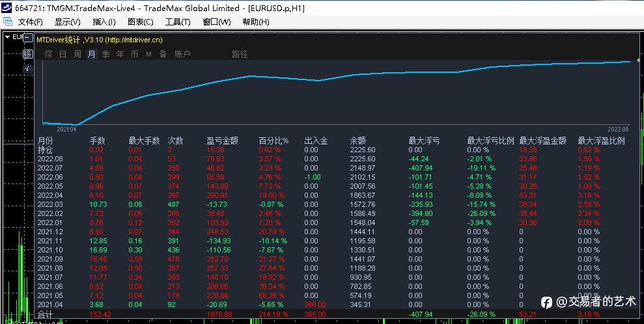The height and width of the screenshot is (324, 644).
Task: Open the 工具(T) menu
Action: pyautogui.click(x=178, y=22)
